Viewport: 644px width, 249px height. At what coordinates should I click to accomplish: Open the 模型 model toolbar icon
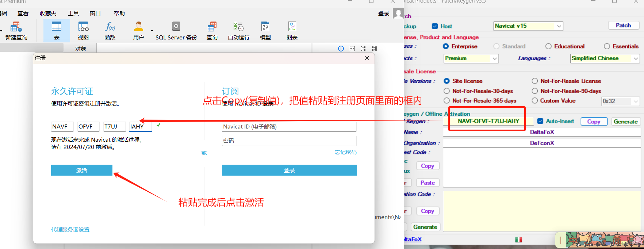click(265, 31)
